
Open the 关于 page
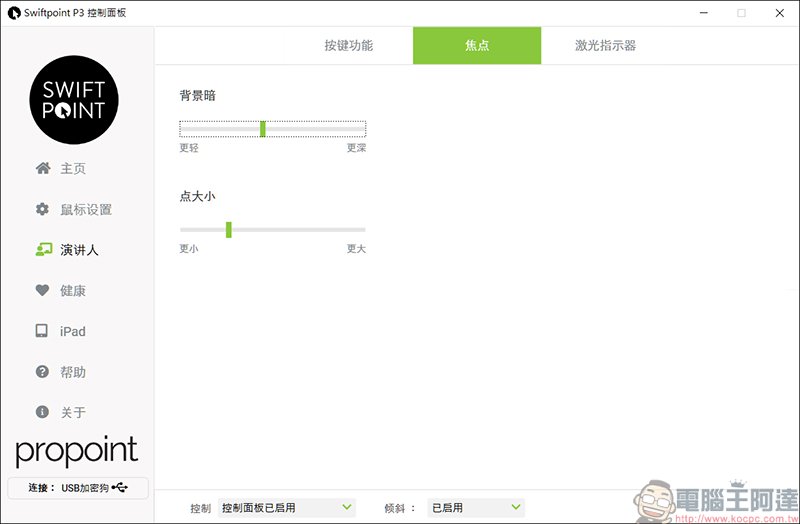pos(73,412)
